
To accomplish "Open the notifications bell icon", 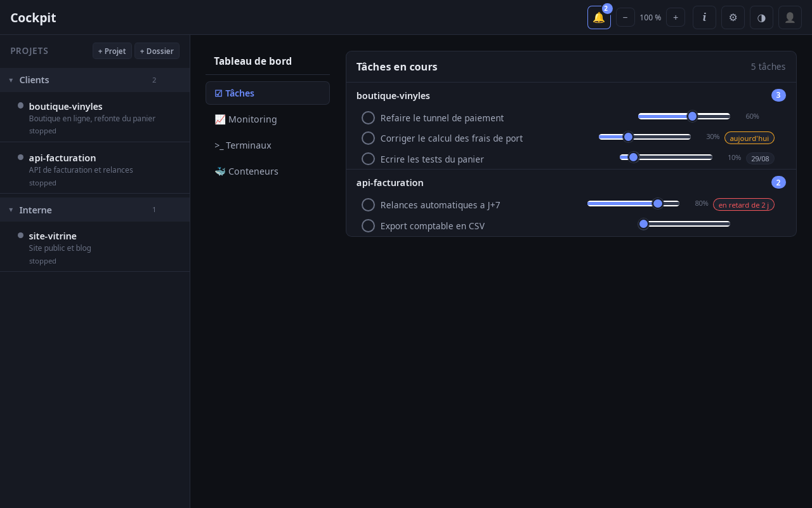I will 599,18.
